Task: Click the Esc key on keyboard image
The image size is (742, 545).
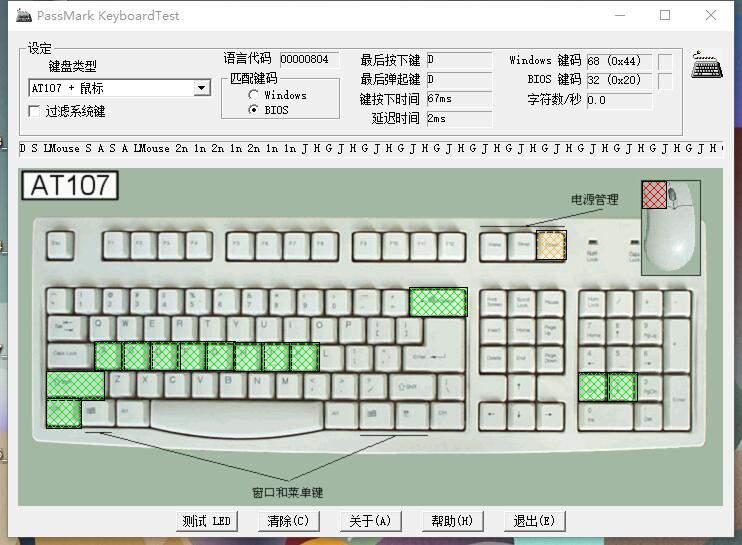Action: [x=60, y=245]
